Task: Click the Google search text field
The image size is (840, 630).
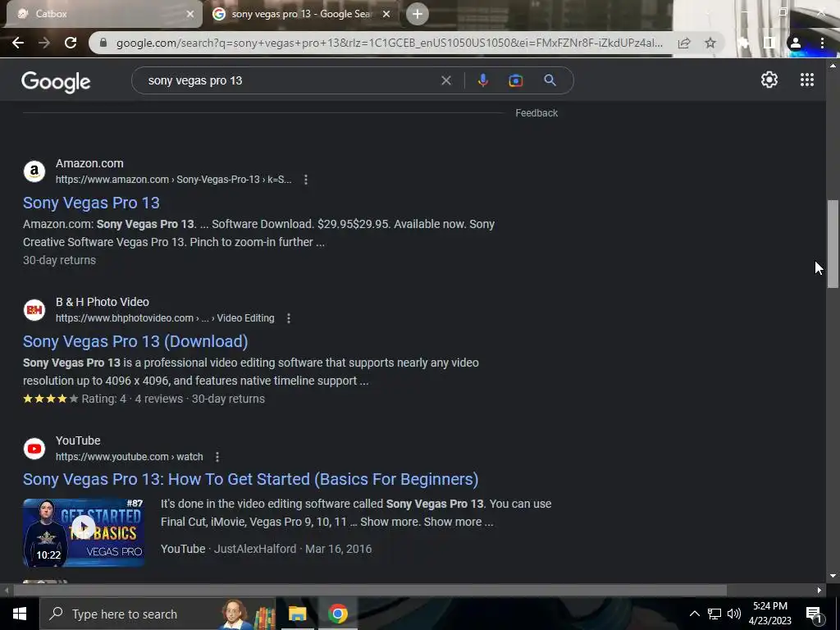Action: pyautogui.click(x=290, y=80)
